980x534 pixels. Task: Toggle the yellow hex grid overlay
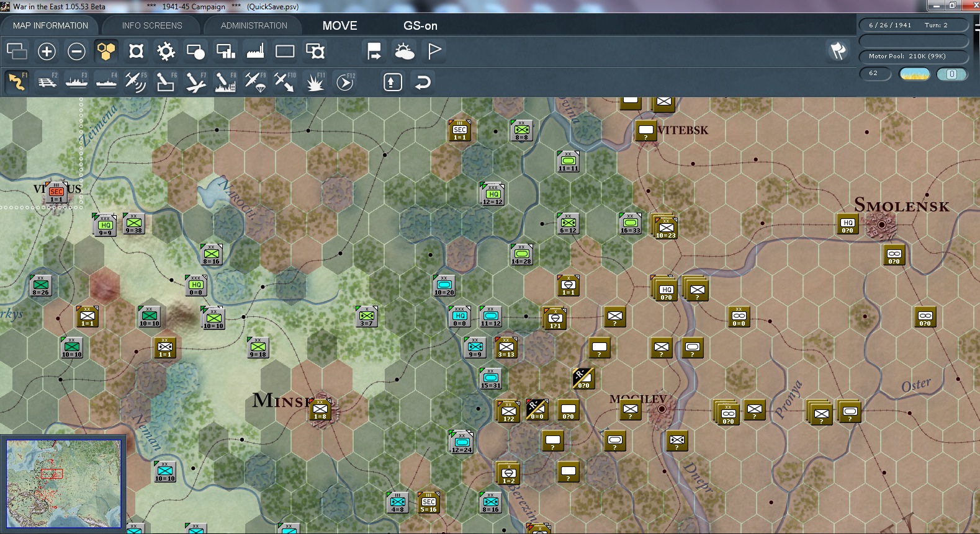pos(106,51)
